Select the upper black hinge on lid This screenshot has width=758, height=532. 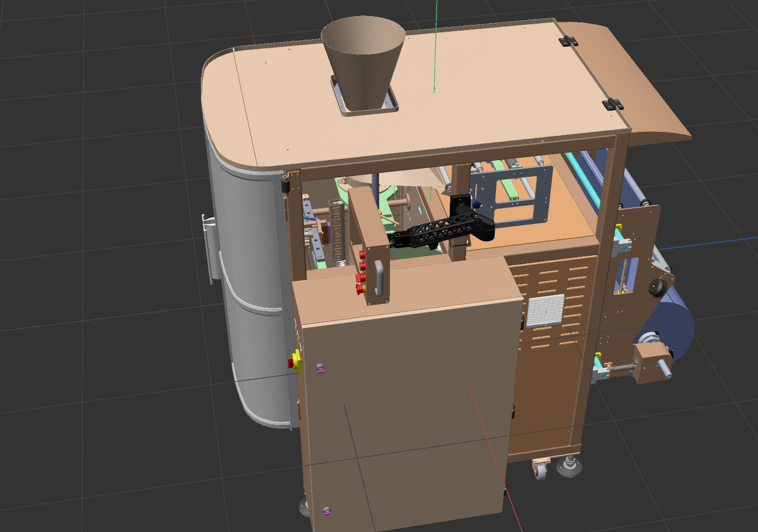(x=568, y=41)
